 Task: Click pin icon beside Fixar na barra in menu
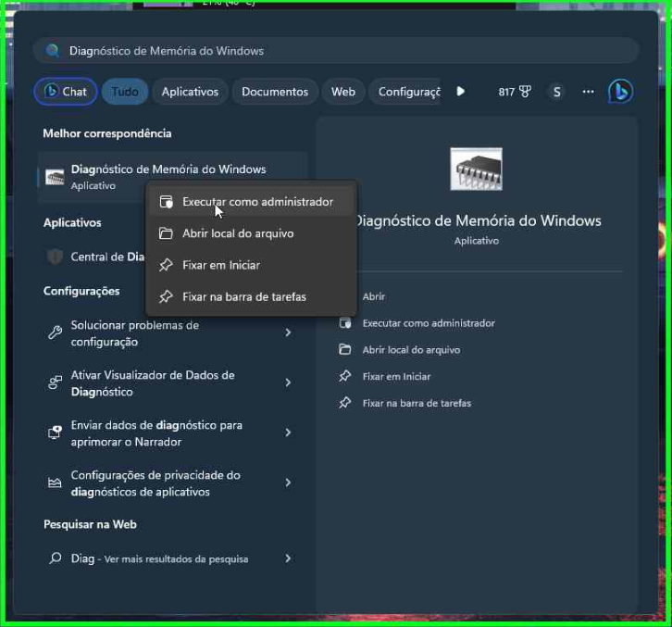(166, 296)
